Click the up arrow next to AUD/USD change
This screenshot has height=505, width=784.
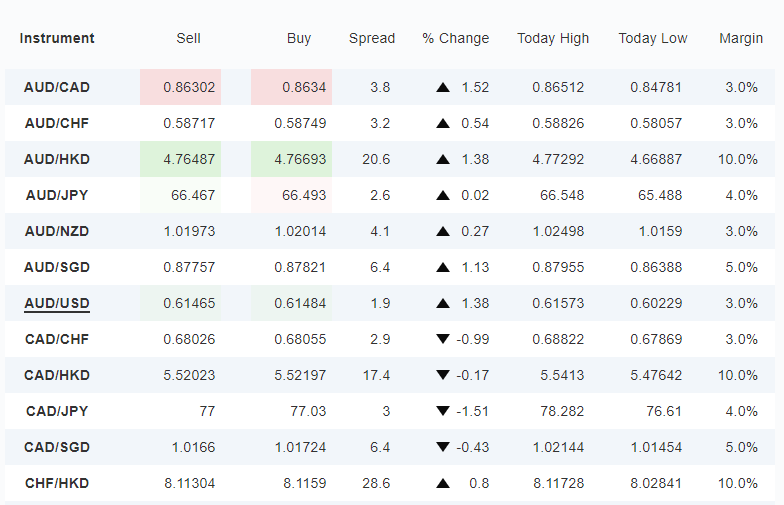(x=442, y=304)
